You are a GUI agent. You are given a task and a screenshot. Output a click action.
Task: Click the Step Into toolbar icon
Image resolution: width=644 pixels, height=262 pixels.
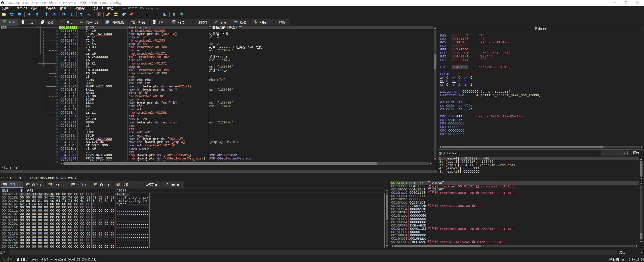[46, 14]
